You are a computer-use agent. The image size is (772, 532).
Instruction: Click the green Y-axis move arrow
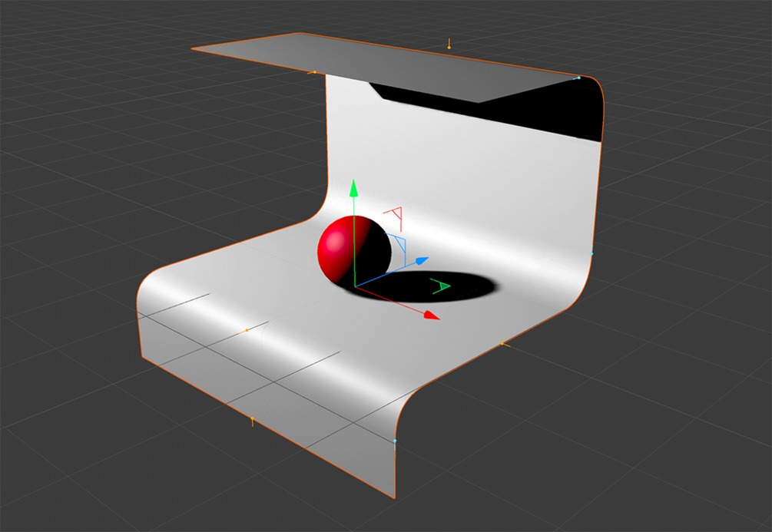(x=353, y=188)
